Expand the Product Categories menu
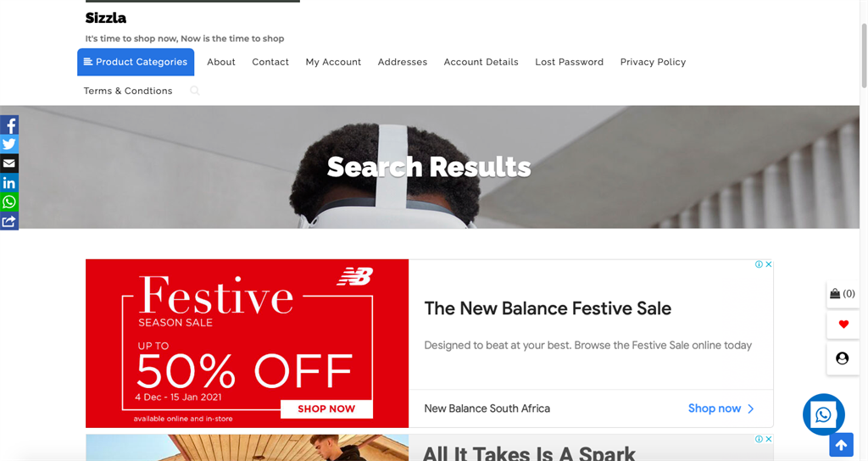Viewport: 868px width, 461px height. pos(136,62)
